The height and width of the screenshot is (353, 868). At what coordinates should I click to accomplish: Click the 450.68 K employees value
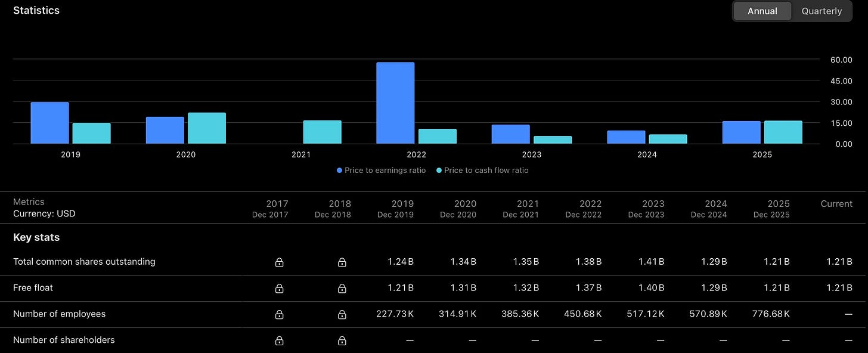pyautogui.click(x=582, y=314)
